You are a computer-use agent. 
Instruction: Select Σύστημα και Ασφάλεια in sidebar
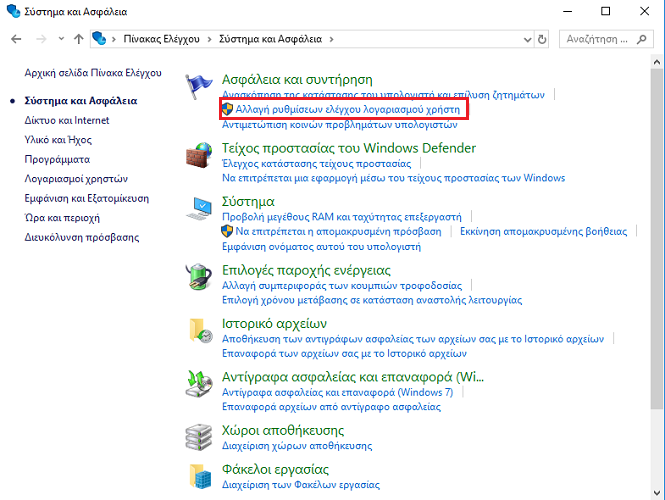pyautogui.click(x=81, y=101)
